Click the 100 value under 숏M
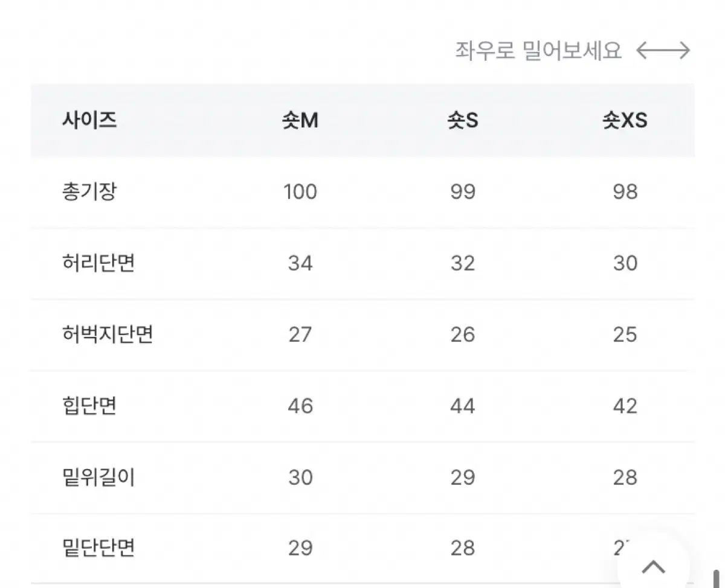 pos(300,192)
